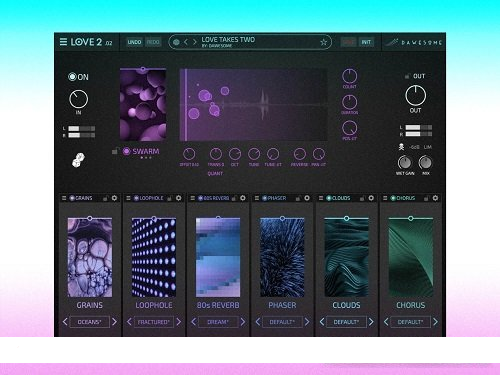Toggle GRAINS module power in header
500x375 pixels.
tap(72, 198)
